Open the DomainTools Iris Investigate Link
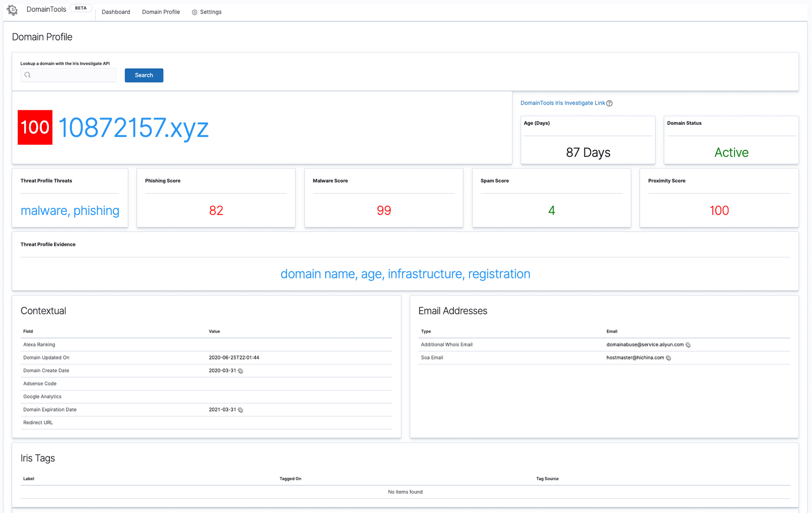 pyautogui.click(x=563, y=103)
